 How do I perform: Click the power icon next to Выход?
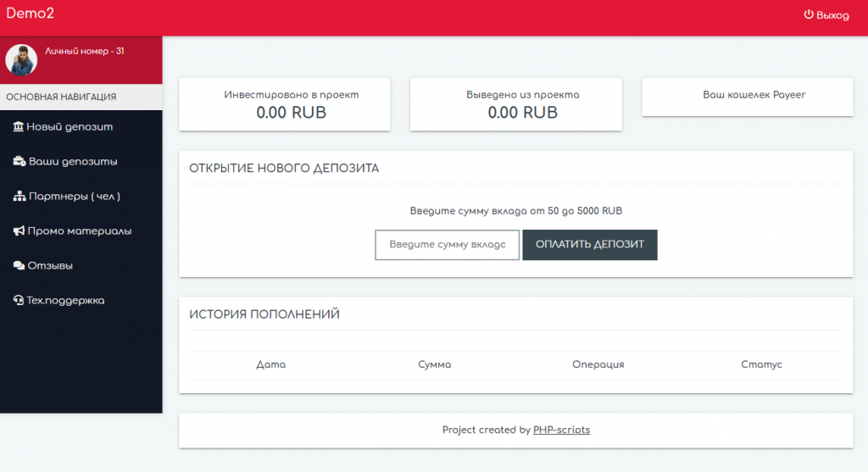click(809, 14)
